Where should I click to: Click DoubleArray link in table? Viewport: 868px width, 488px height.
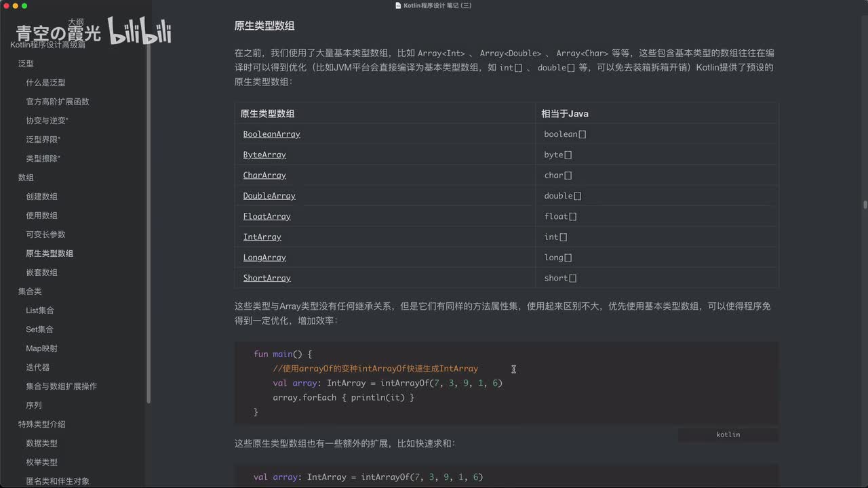tap(269, 196)
